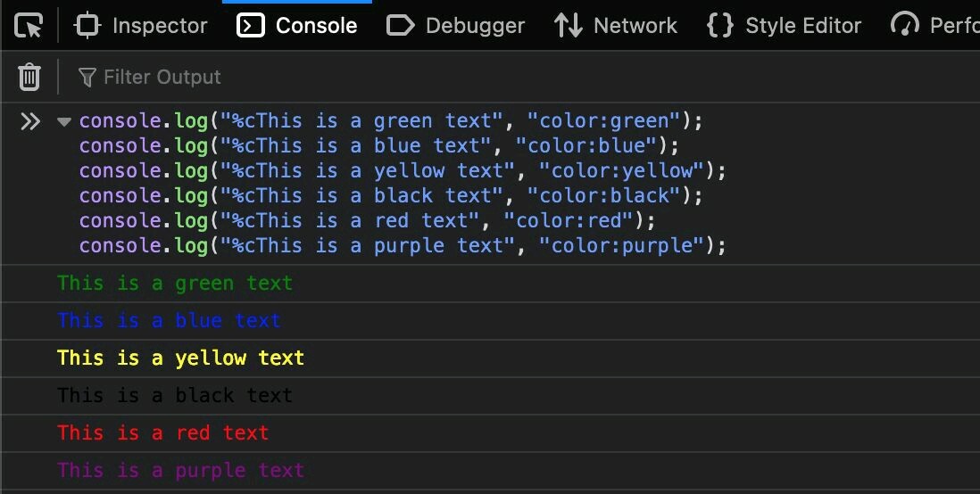This screenshot has width=980, height=494.
Task: Click the yellow text output line
Action: point(180,358)
